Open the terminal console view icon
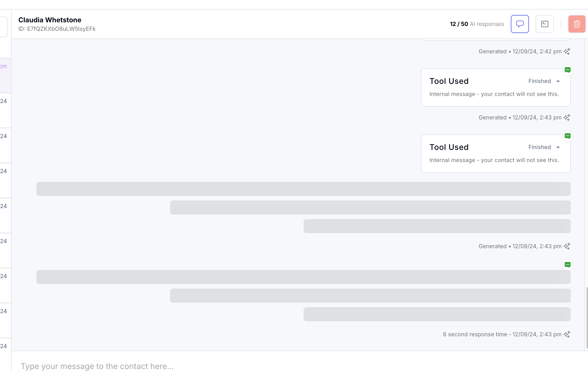Screen dimensions: 588x371 544,24
